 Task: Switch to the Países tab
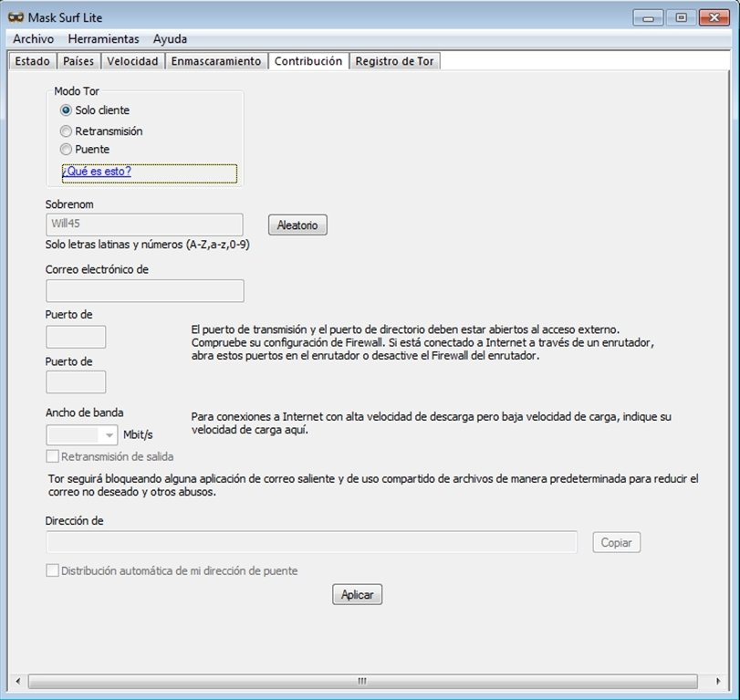[78, 61]
